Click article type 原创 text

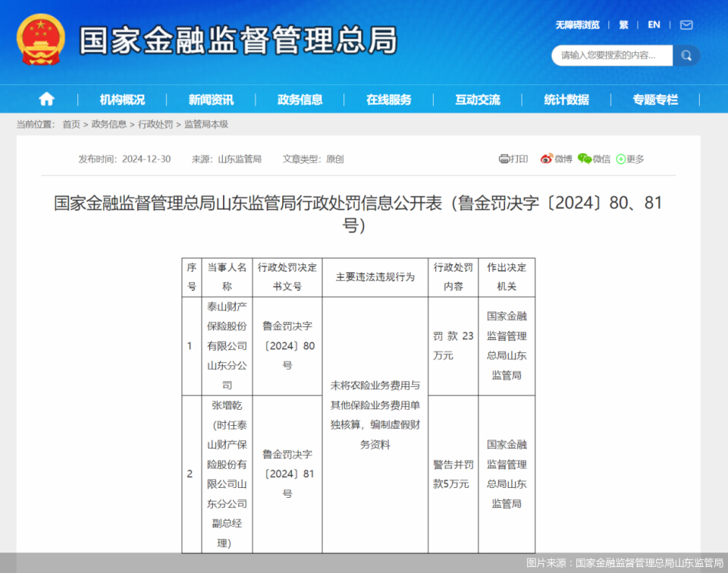(334, 159)
